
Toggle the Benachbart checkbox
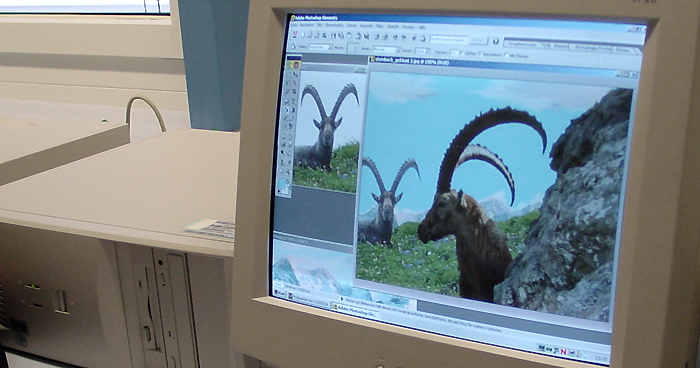[479, 53]
